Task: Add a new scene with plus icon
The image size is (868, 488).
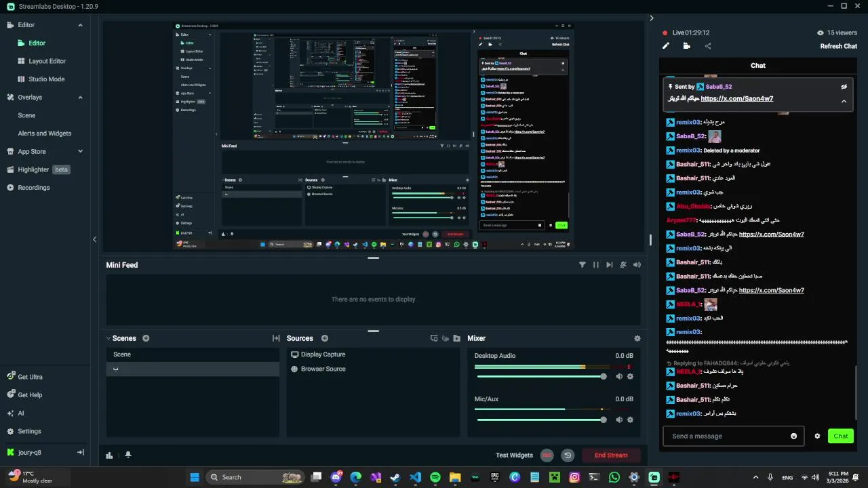Action: point(146,338)
